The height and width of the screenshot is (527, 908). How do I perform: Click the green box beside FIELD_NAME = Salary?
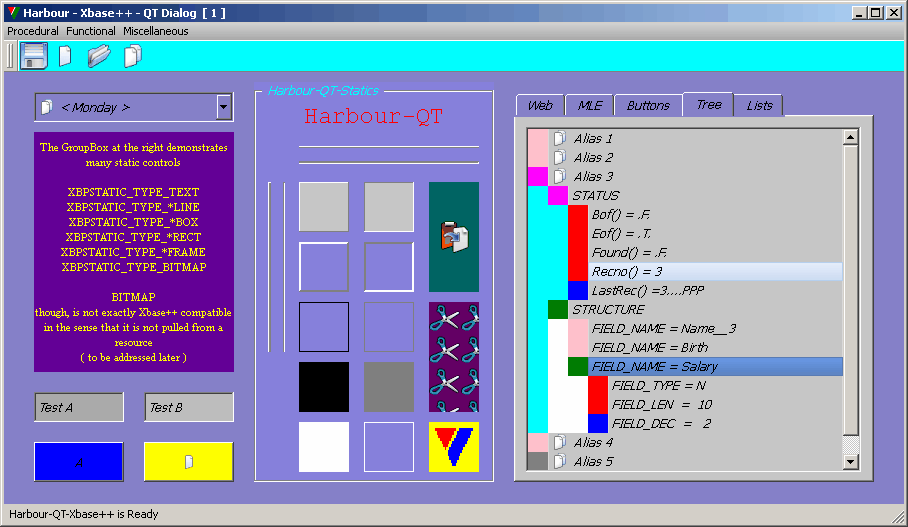pyautogui.click(x=577, y=367)
